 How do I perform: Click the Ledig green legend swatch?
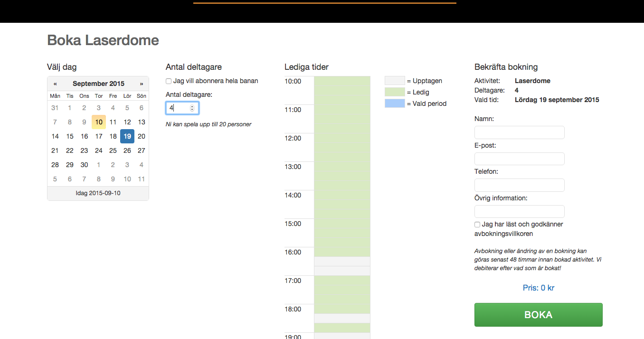click(x=395, y=92)
